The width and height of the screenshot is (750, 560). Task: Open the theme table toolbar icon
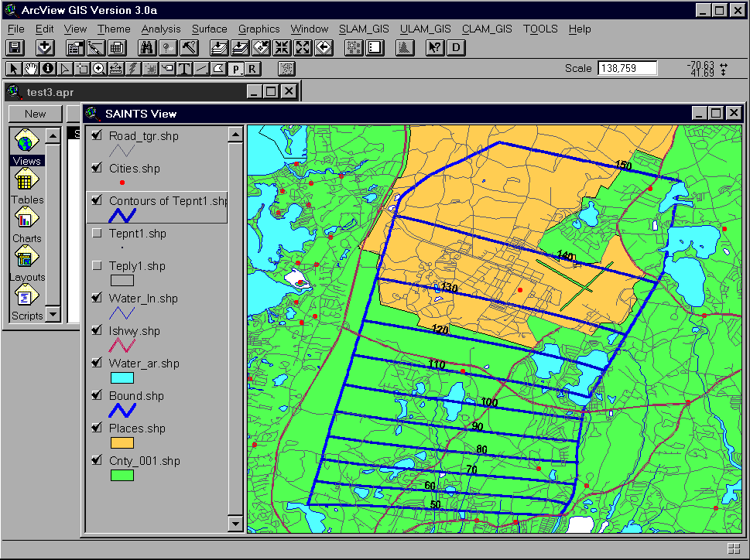click(x=117, y=48)
